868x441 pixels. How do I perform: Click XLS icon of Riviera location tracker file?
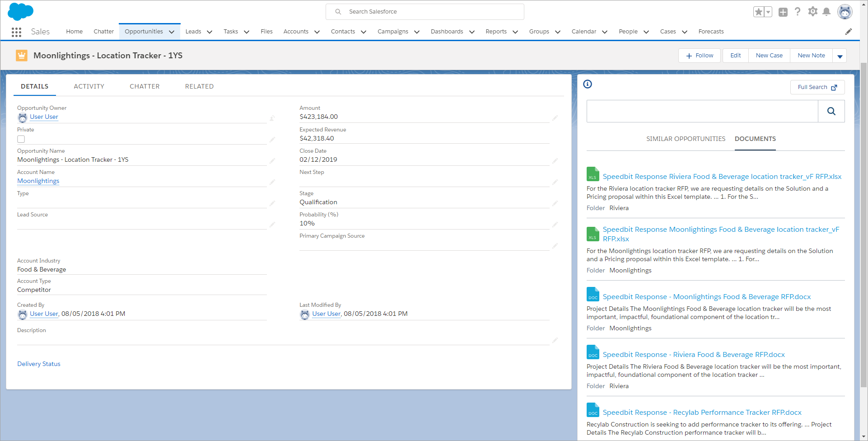[x=593, y=174]
